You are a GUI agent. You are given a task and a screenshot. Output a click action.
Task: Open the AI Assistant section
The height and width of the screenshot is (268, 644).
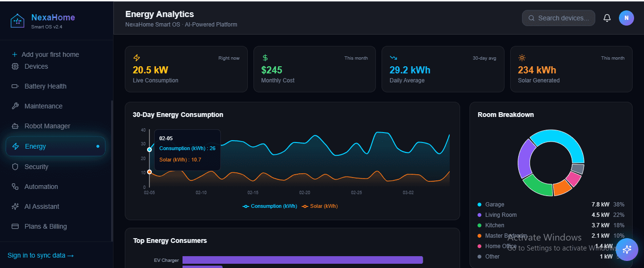point(42,207)
